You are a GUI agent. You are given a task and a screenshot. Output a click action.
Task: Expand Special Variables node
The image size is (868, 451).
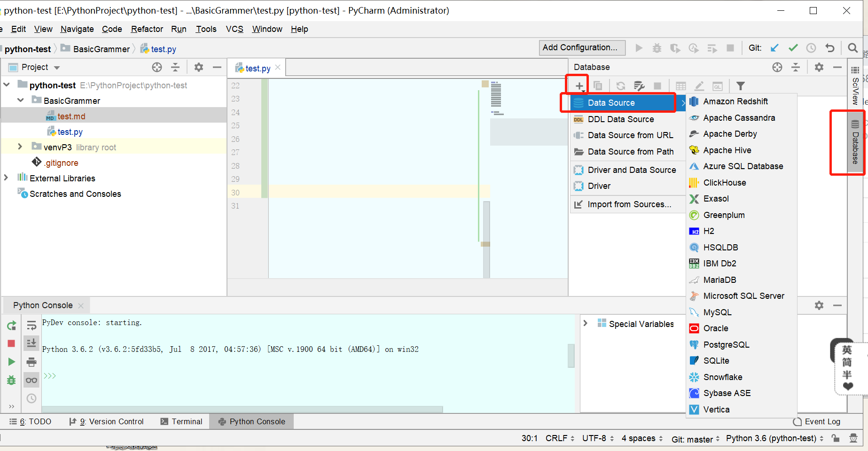tap(586, 324)
